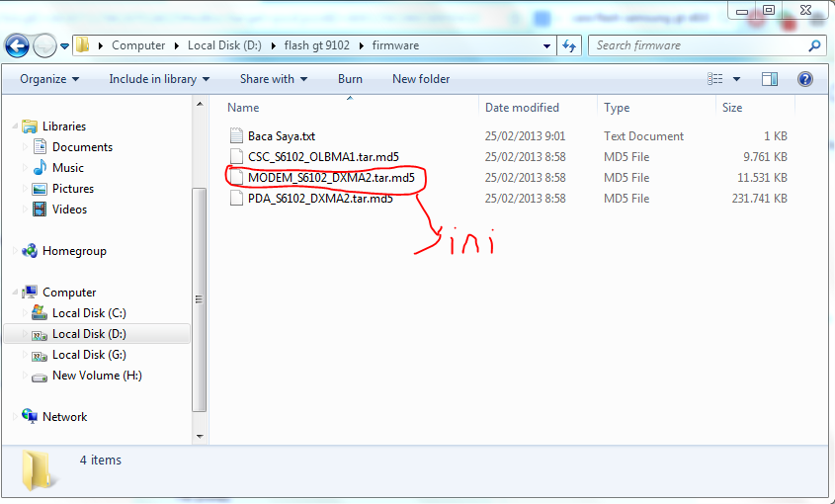Open Local Disk (D:) in sidebar

coord(89,334)
